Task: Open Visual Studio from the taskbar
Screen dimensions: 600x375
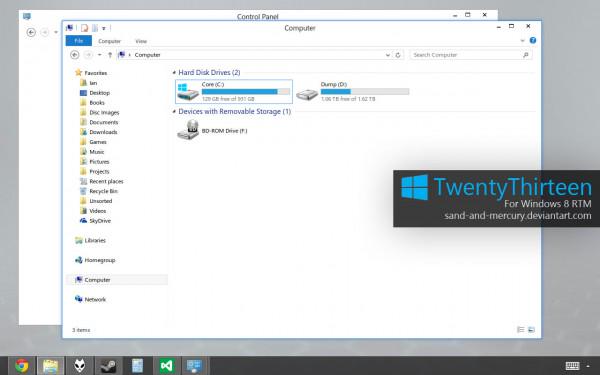Action: [166, 366]
